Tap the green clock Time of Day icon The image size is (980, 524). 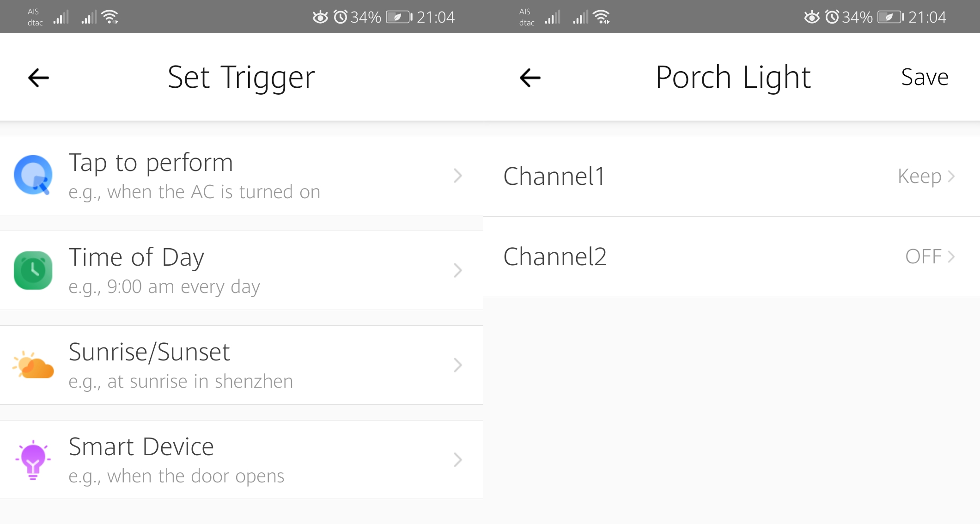[x=33, y=270]
